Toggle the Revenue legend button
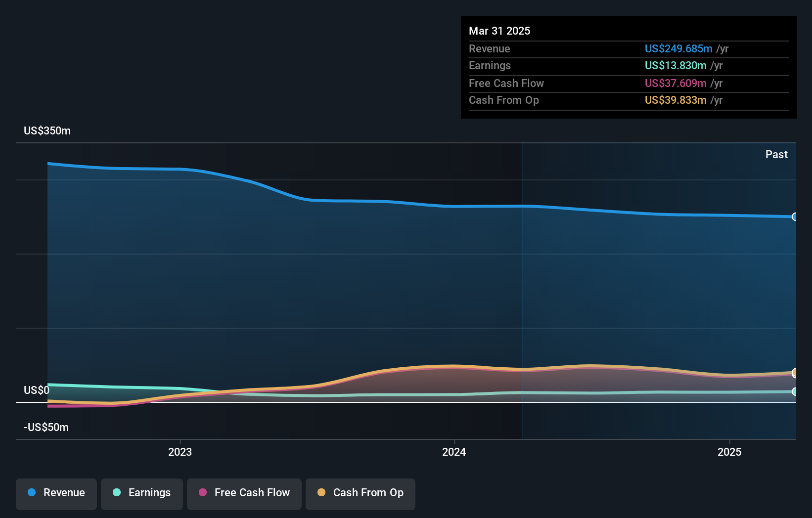812x518 pixels. 56,494
